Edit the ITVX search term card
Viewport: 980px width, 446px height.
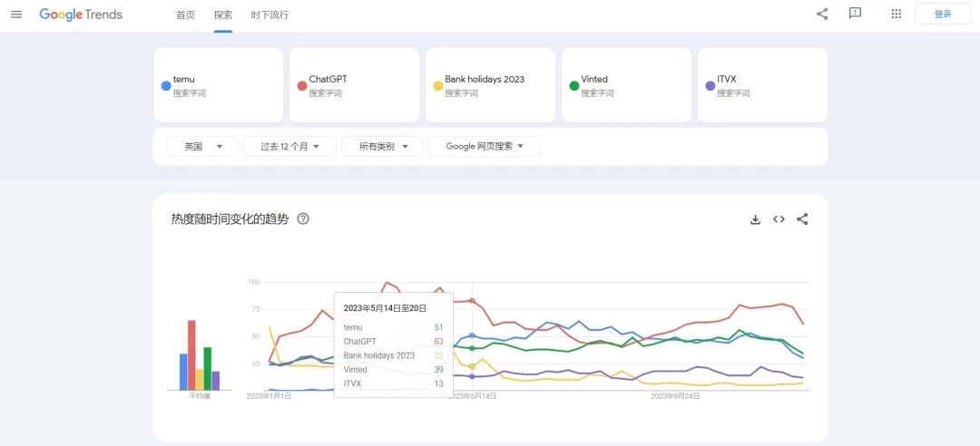[762, 85]
